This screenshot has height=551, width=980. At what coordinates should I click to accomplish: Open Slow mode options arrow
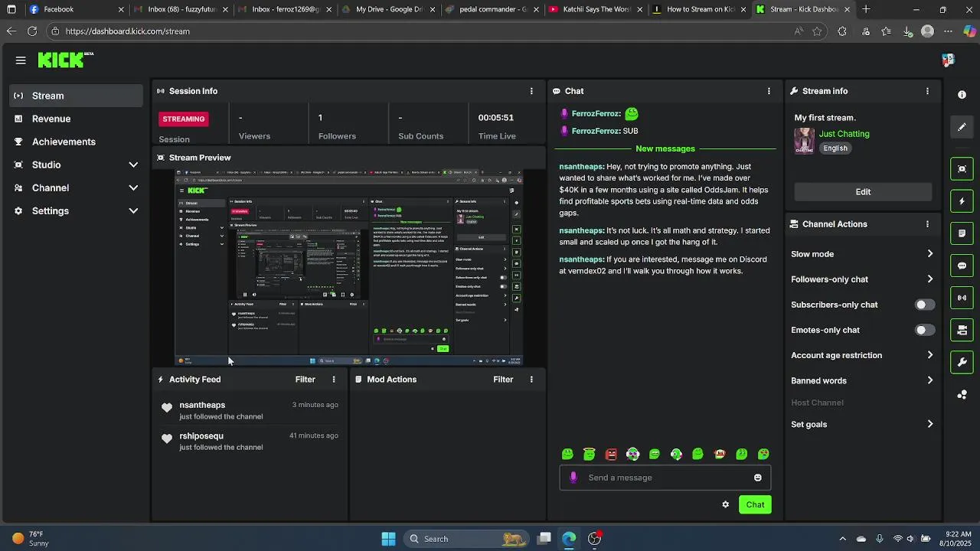tap(930, 254)
